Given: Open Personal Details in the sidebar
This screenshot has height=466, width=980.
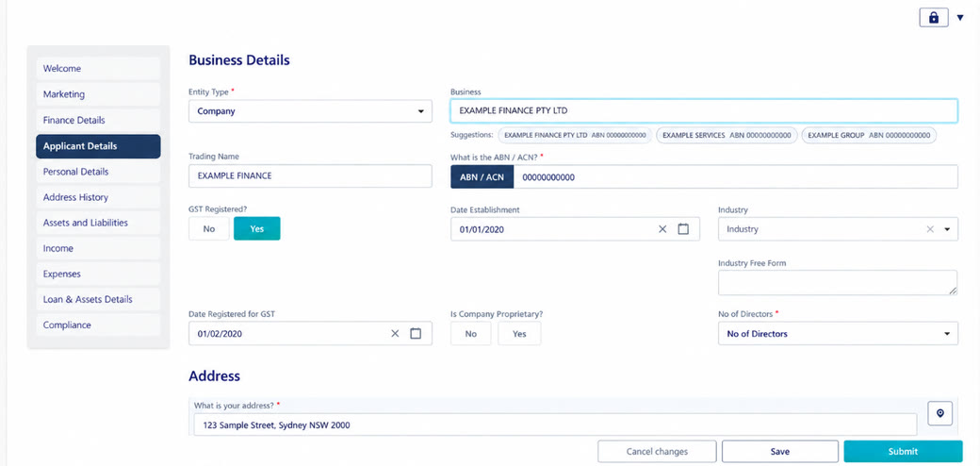Looking at the screenshot, I should [98, 172].
